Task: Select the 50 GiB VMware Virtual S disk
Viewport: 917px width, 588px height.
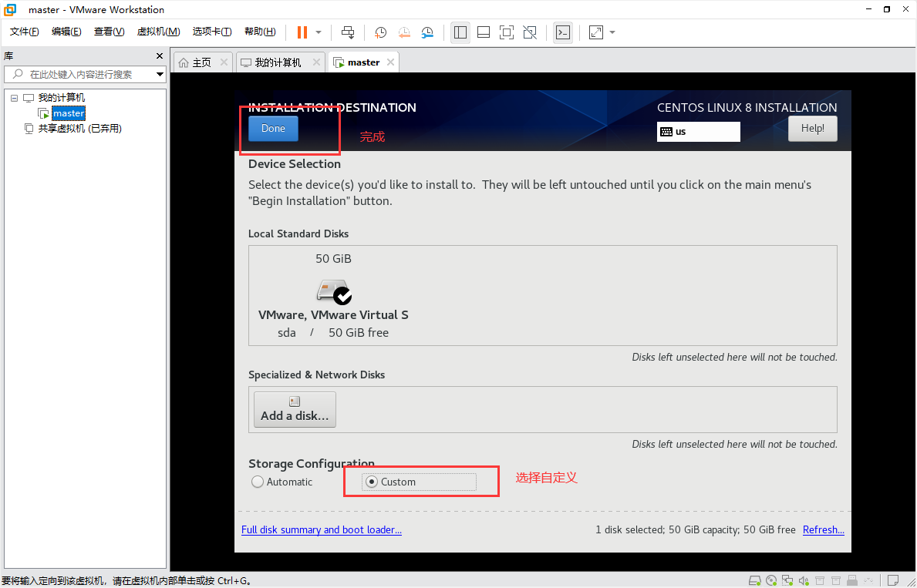Action: [333, 295]
